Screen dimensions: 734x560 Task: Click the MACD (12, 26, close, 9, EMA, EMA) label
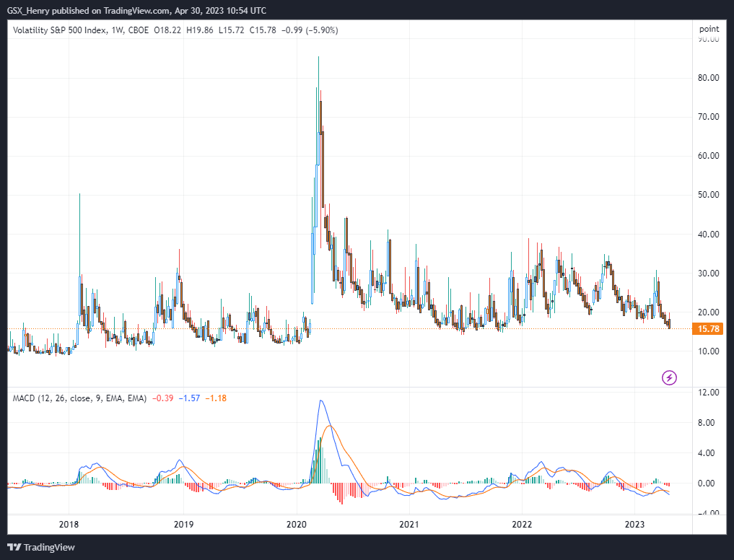click(79, 398)
